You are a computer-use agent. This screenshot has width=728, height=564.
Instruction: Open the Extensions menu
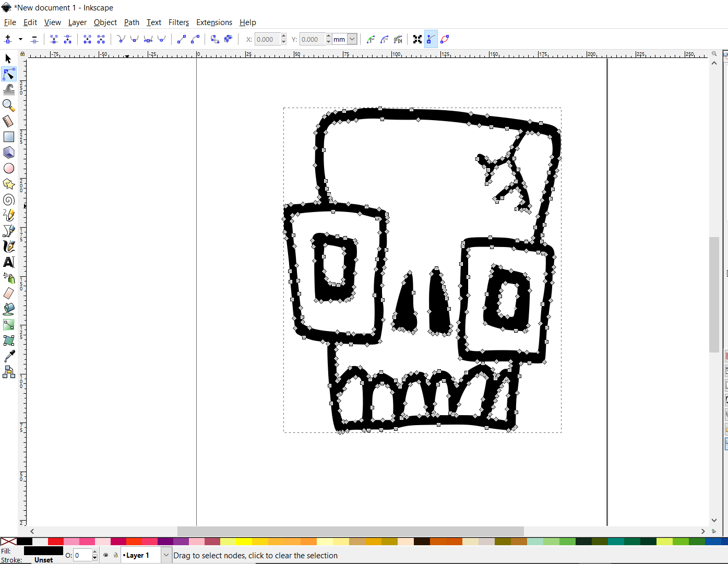click(214, 22)
